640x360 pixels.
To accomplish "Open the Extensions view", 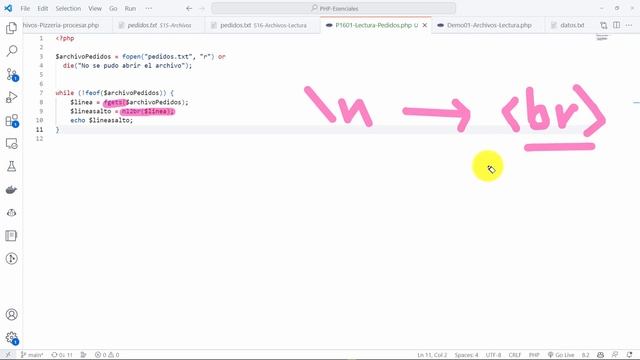I will pyautogui.click(x=11, y=121).
